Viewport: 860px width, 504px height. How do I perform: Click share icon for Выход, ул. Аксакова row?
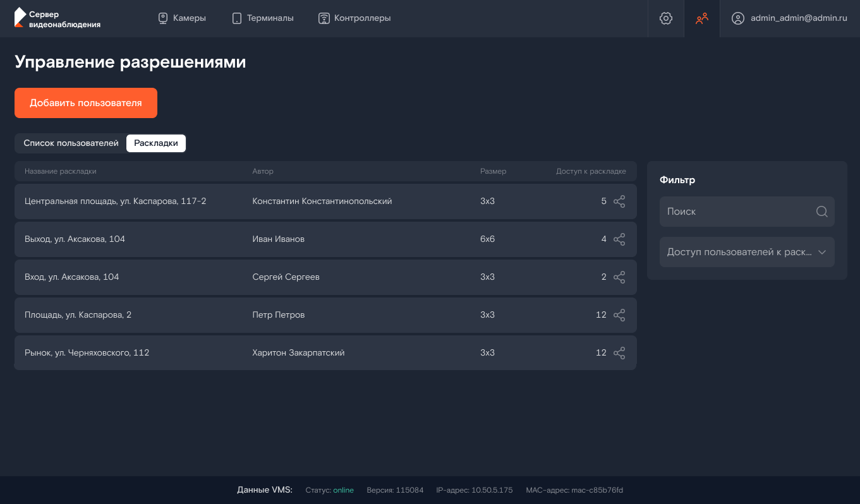pos(619,239)
